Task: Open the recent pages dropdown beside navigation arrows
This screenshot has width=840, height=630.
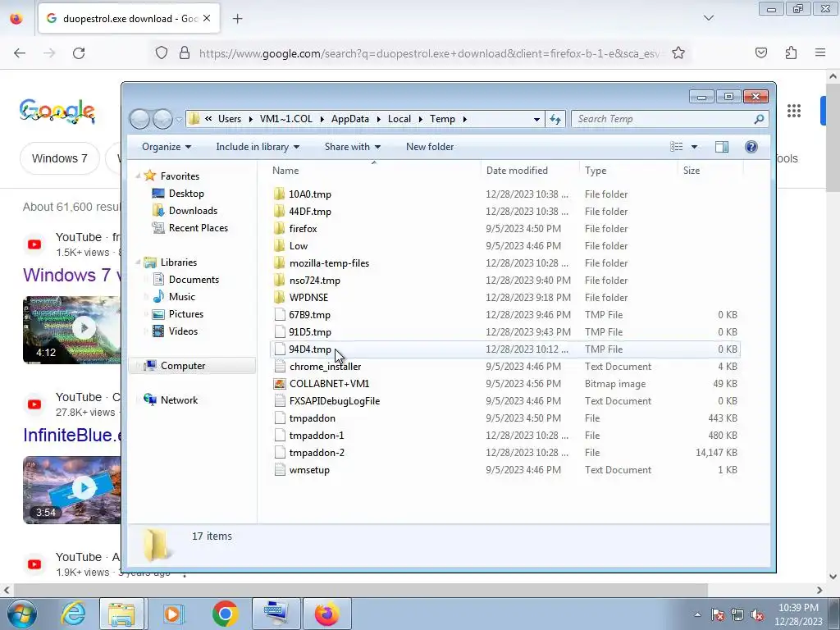Action: pyautogui.click(x=179, y=119)
